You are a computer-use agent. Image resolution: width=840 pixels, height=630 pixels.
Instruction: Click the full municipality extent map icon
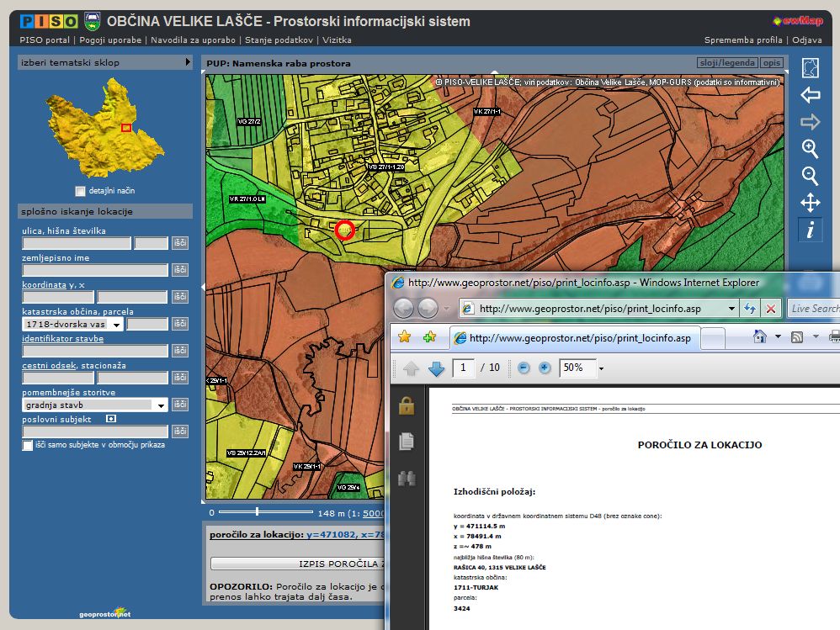click(x=810, y=68)
